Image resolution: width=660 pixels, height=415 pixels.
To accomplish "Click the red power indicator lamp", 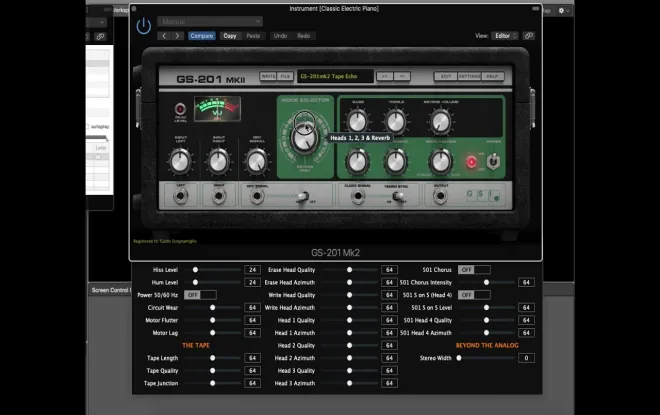I will click(x=471, y=162).
